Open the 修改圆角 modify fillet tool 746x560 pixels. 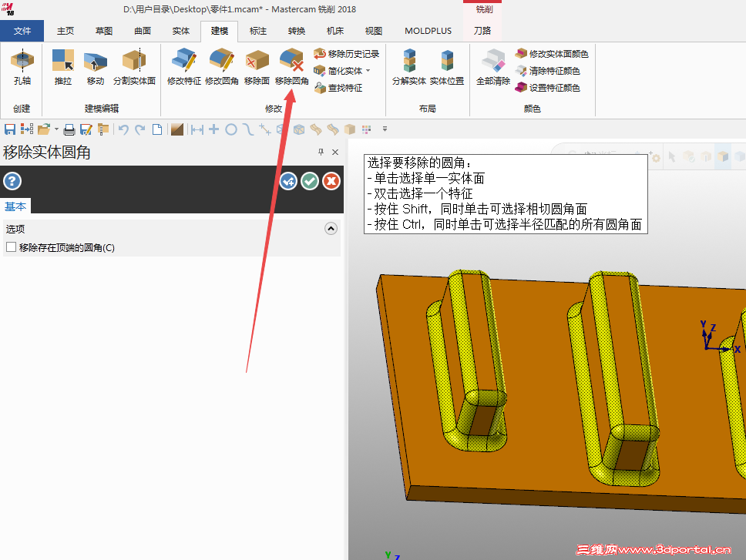(222, 66)
